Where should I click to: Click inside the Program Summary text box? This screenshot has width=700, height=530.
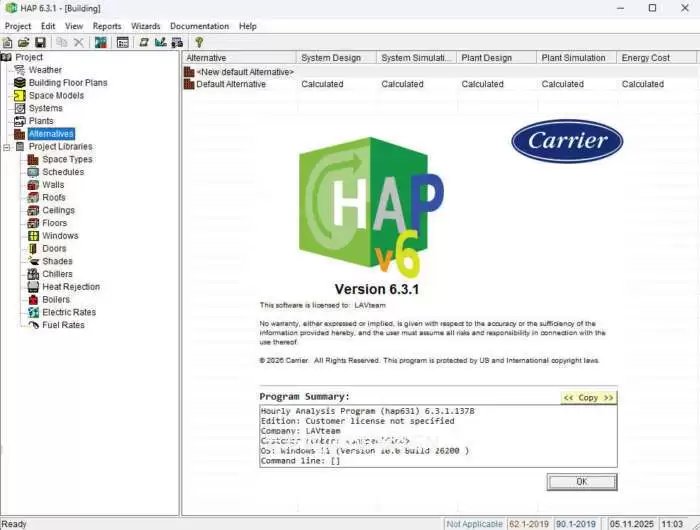[438, 436]
